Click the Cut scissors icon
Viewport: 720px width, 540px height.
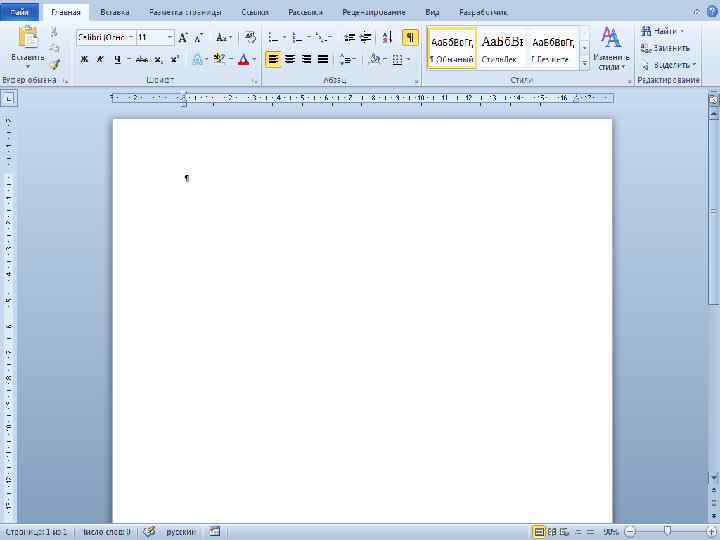pyautogui.click(x=54, y=32)
